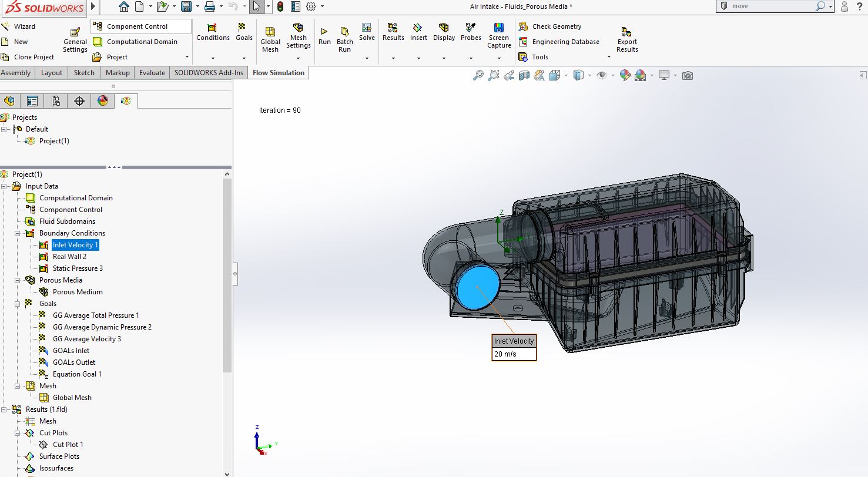The image size is (868, 477).
Task: Expand the Results ribbon dropdown arrow
Action: pyautogui.click(x=393, y=58)
